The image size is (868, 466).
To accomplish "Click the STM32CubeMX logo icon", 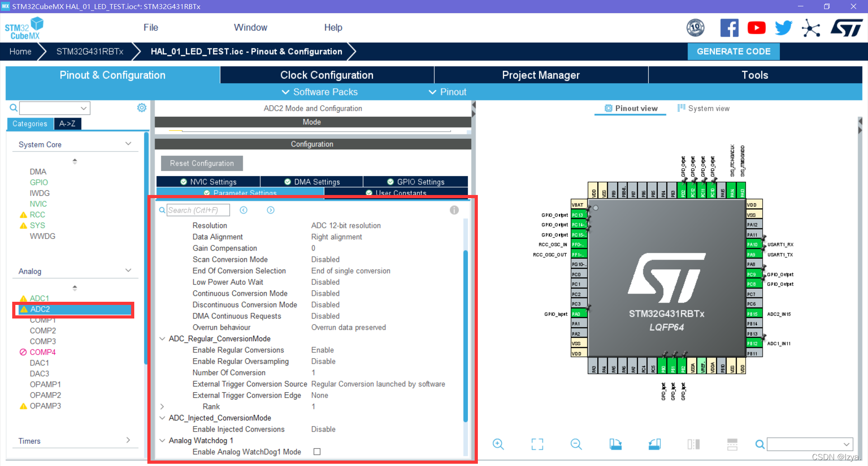I will coord(24,28).
